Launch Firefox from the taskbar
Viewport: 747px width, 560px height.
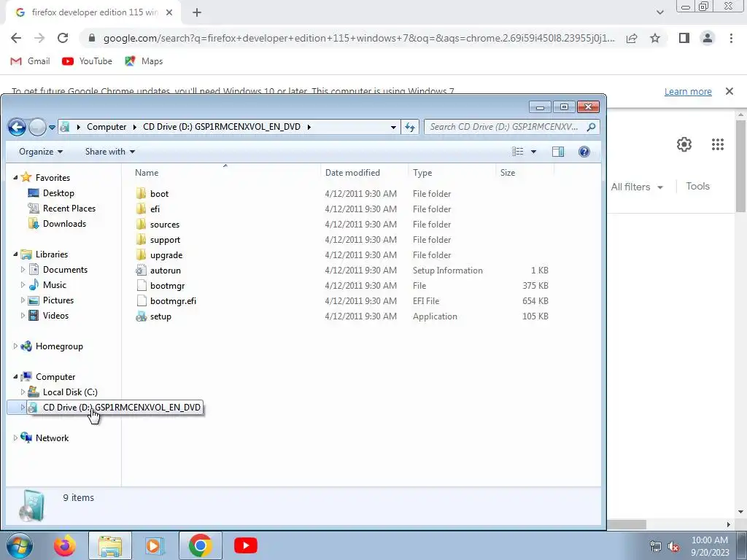(x=65, y=545)
